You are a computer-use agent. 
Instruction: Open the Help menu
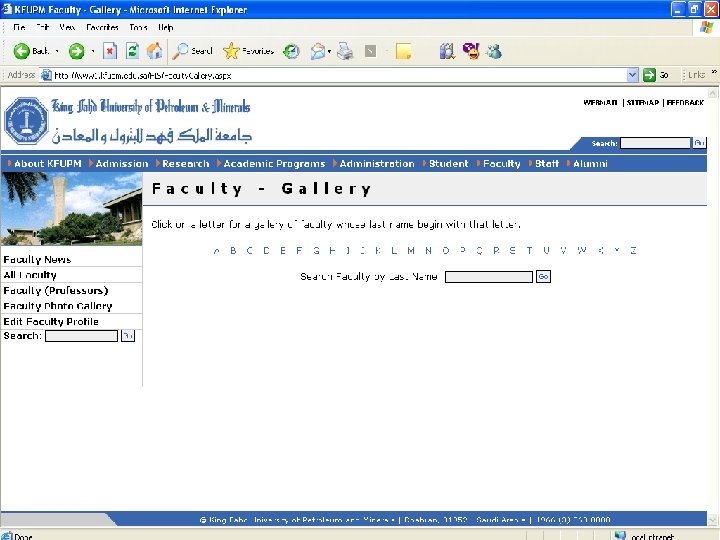click(x=165, y=28)
